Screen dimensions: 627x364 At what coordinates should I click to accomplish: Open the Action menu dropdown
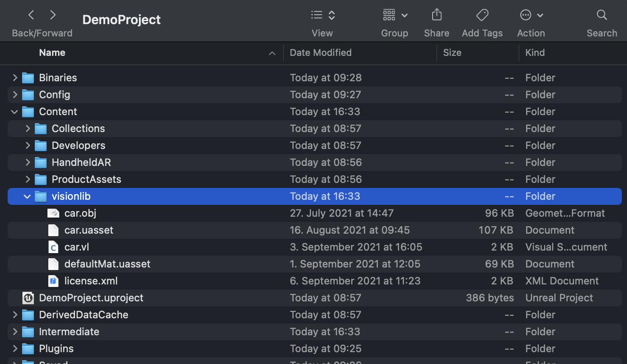[531, 15]
